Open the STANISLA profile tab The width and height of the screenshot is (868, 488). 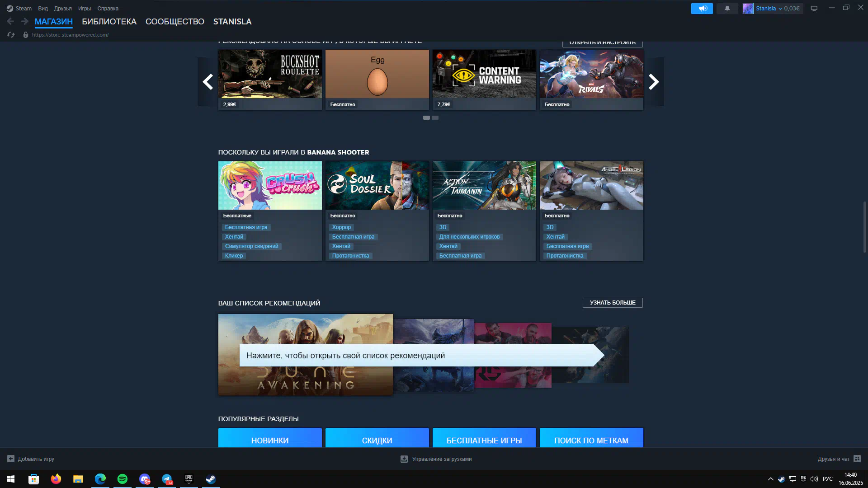click(x=232, y=22)
